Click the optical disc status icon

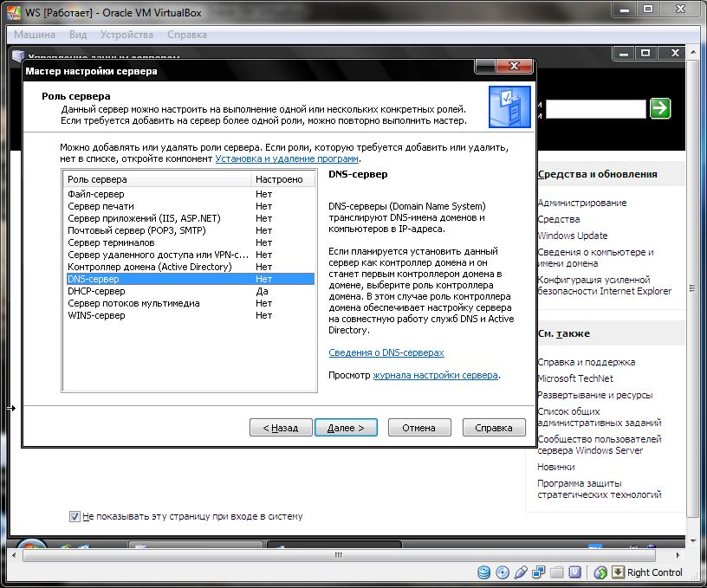pos(503,572)
